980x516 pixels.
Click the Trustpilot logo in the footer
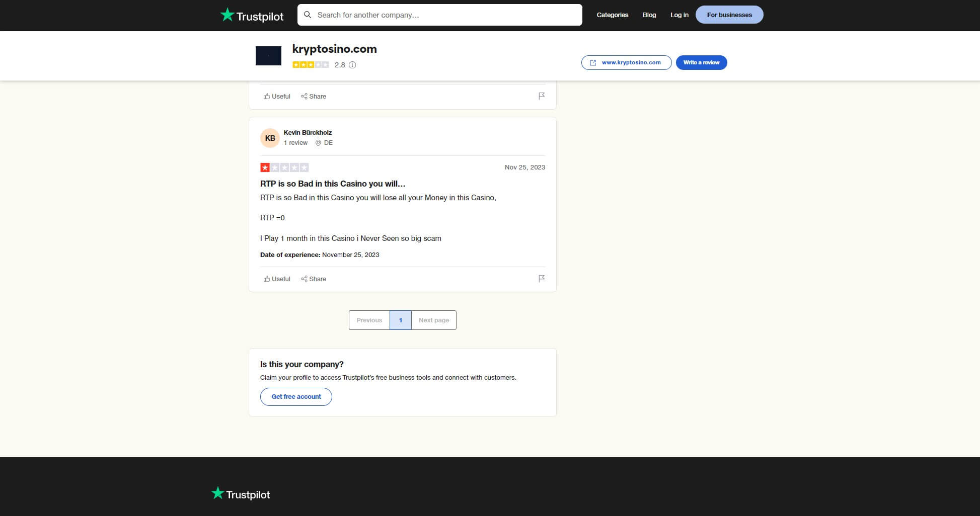(x=240, y=493)
